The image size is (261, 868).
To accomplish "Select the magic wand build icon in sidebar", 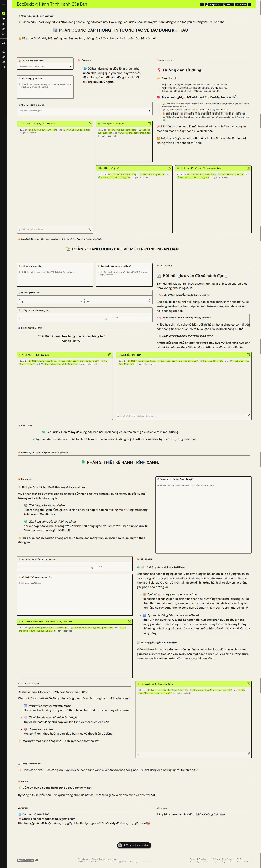I will [3, 14].
